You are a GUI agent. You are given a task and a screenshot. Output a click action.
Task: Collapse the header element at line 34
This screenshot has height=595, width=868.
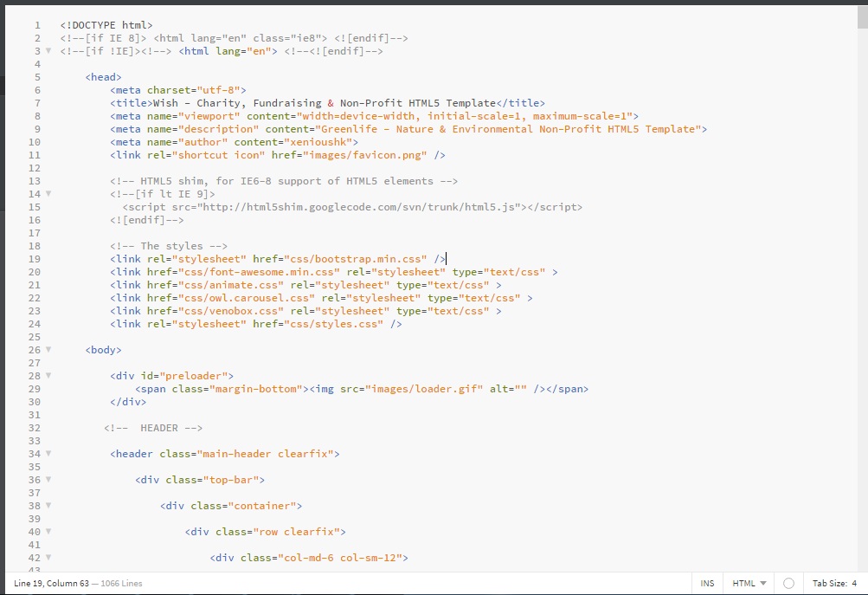(x=48, y=454)
